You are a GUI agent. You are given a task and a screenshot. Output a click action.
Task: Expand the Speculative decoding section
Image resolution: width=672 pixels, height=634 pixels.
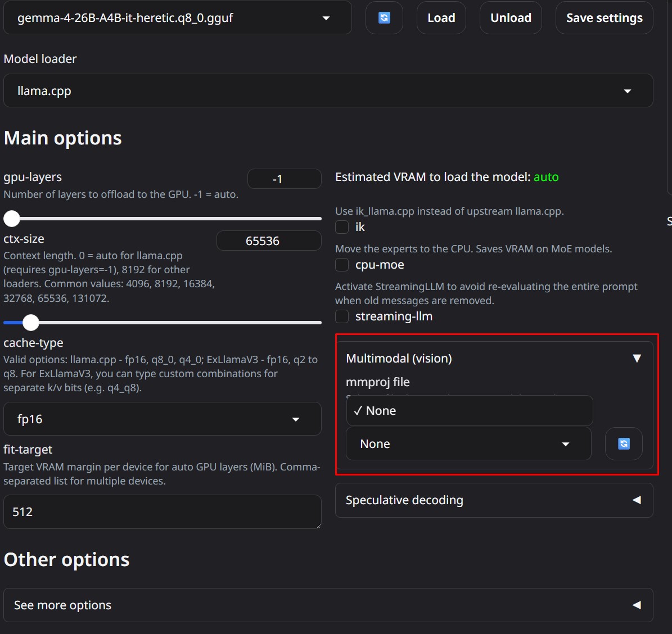pos(494,500)
